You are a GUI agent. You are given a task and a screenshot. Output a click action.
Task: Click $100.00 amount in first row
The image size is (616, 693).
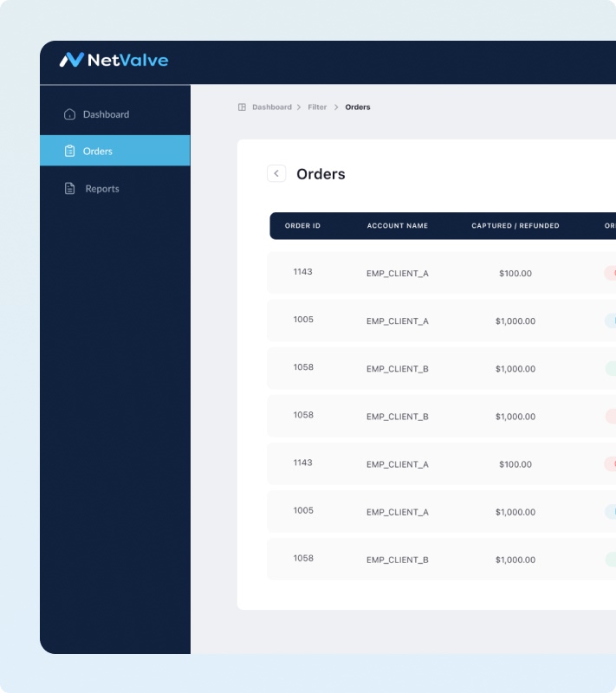click(x=515, y=274)
